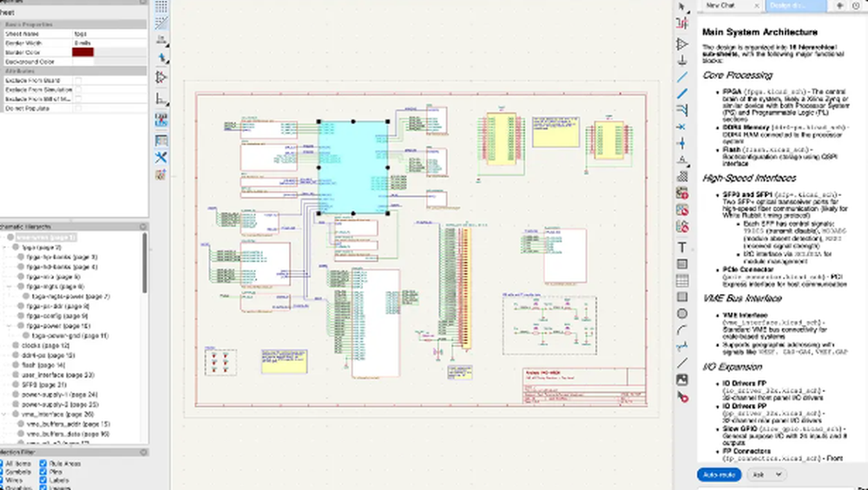This screenshot has width=868, height=490.
Task: Uncheck Wires in selection filter
Action: (x=1, y=480)
